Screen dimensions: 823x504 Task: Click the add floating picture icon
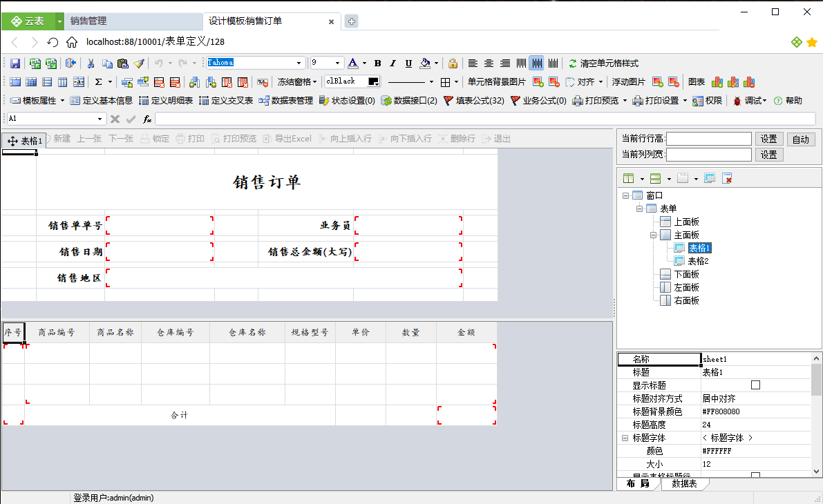658,82
